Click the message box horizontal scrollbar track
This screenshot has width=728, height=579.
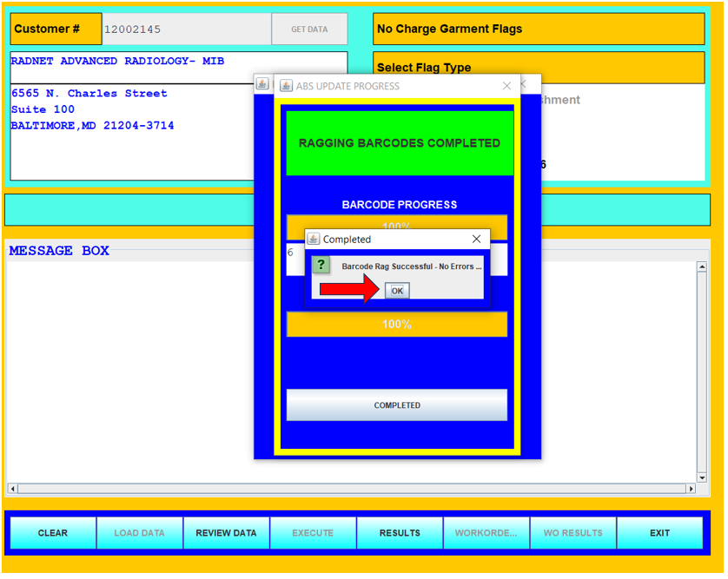coord(353,490)
